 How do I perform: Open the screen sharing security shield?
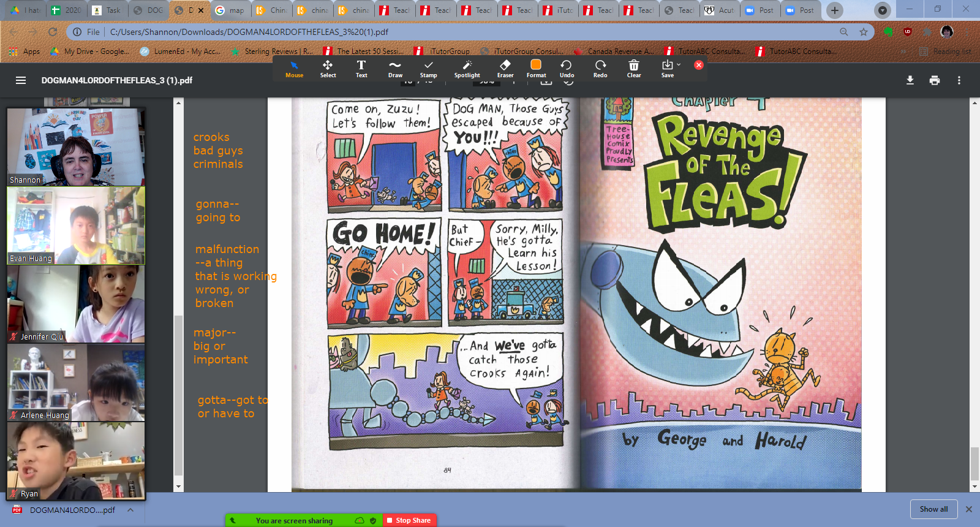373,520
